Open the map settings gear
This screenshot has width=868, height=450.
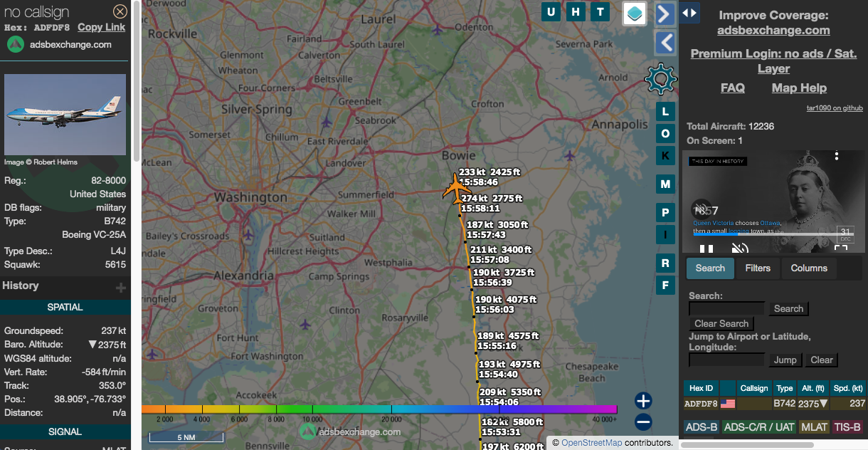[661, 79]
